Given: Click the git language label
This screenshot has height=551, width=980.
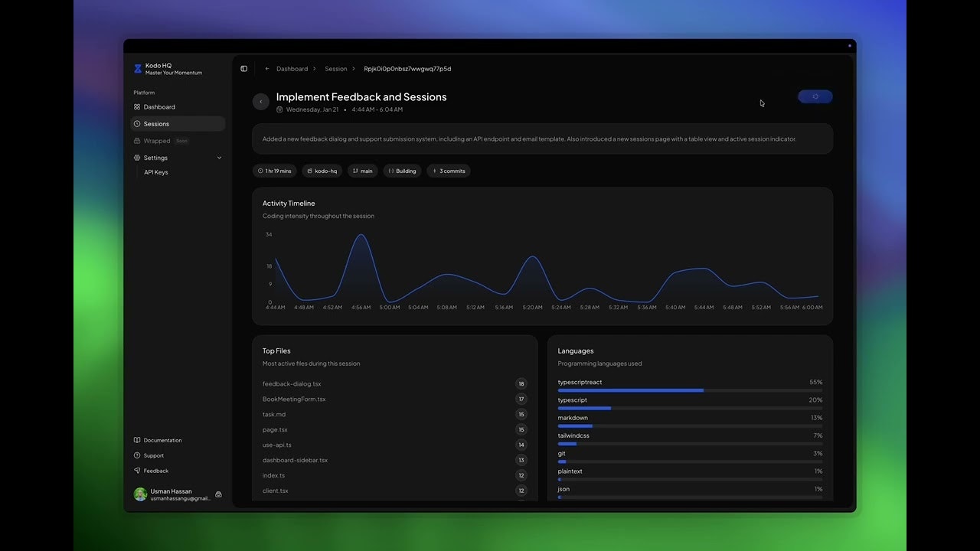Looking at the screenshot, I should tap(562, 454).
